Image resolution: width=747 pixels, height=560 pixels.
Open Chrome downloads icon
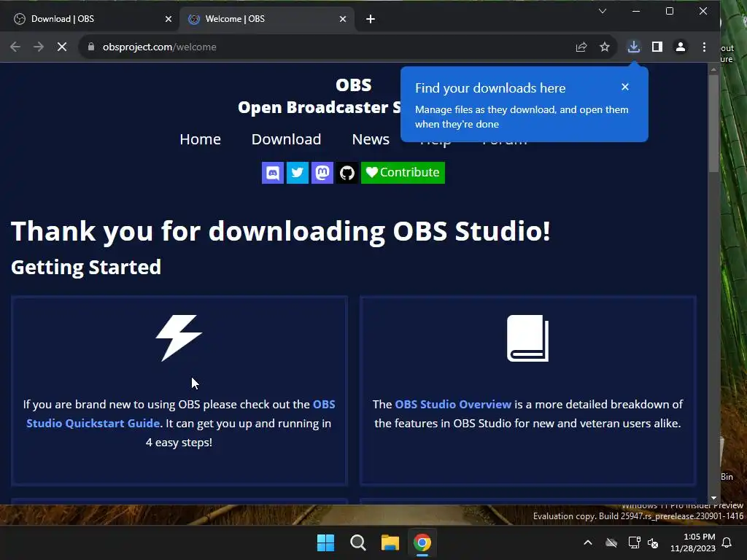(x=634, y=47)
